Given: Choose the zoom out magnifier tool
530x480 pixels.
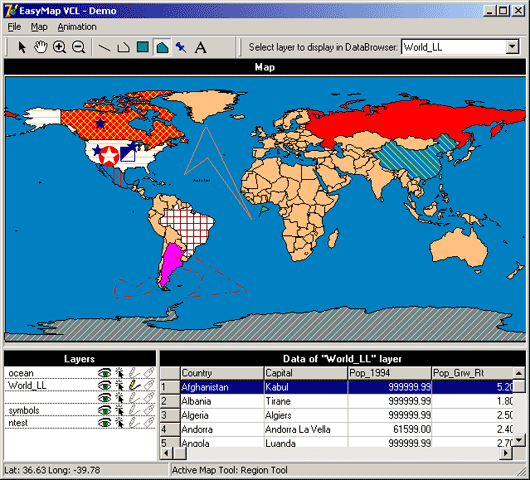Looking at the screenshot, I should [79, 47].
